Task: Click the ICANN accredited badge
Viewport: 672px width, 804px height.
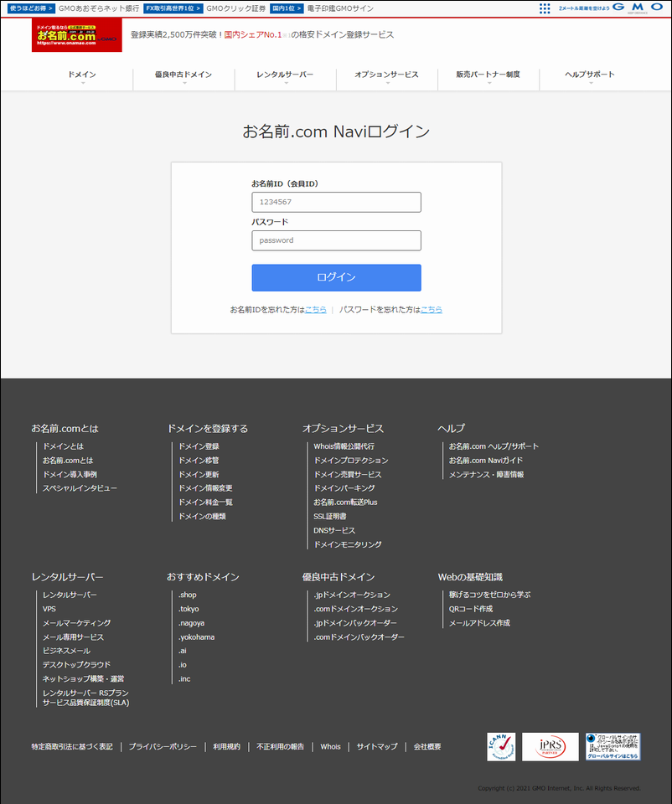Action: (501, 746)
